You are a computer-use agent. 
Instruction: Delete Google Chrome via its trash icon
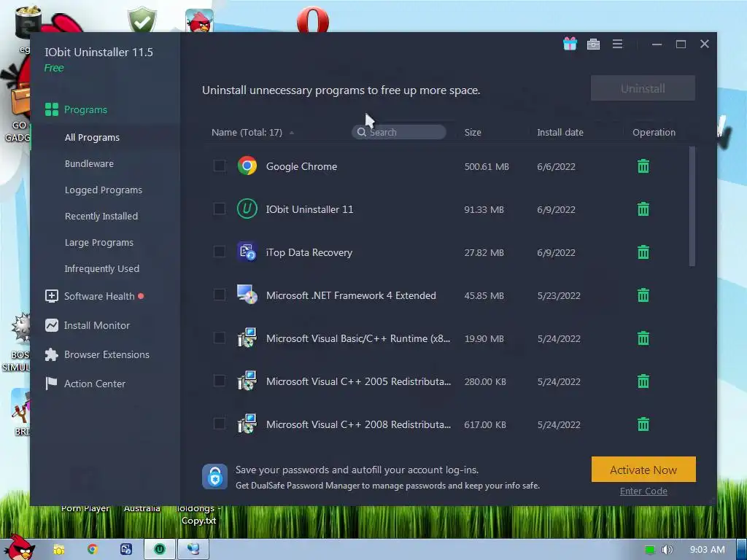(643, 166)
